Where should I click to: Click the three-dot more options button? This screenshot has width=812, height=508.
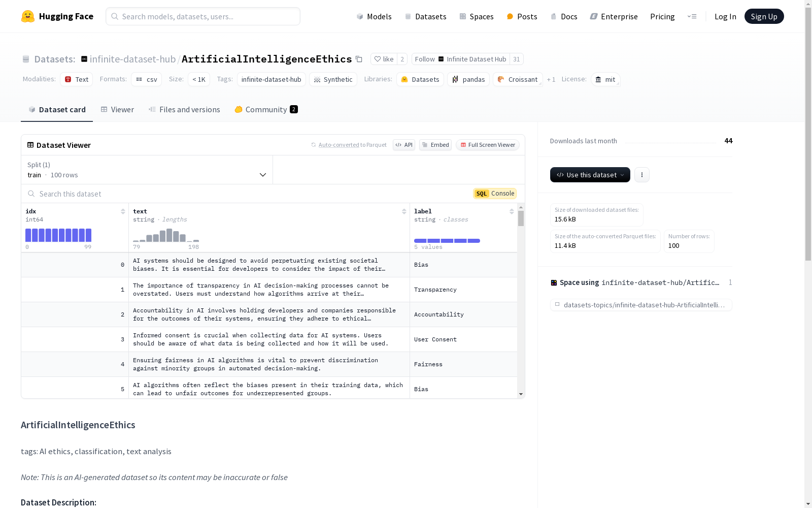(642, 175)
